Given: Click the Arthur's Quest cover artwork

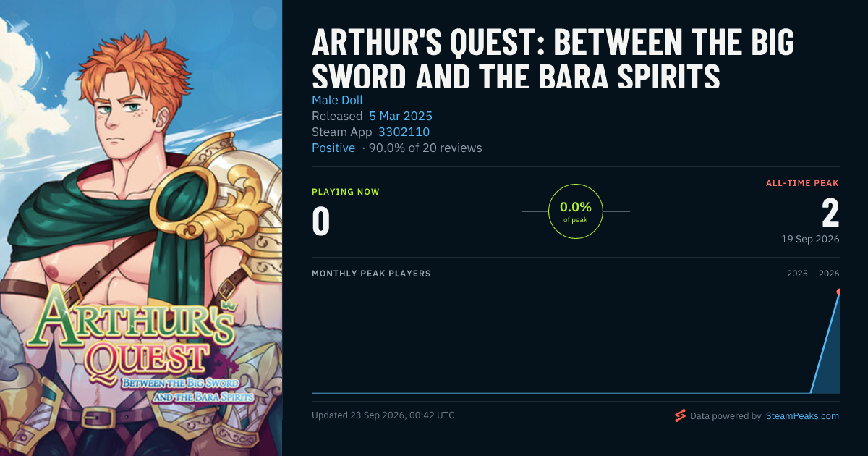Looking at the screenshot, I should coord(141,228).
